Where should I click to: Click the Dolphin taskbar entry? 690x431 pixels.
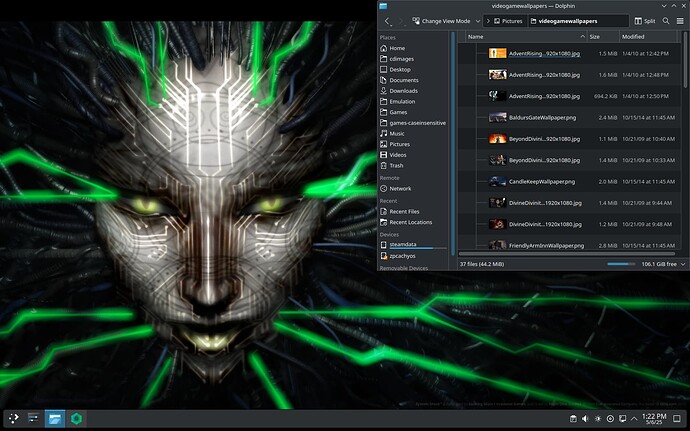tap(55, 418)
